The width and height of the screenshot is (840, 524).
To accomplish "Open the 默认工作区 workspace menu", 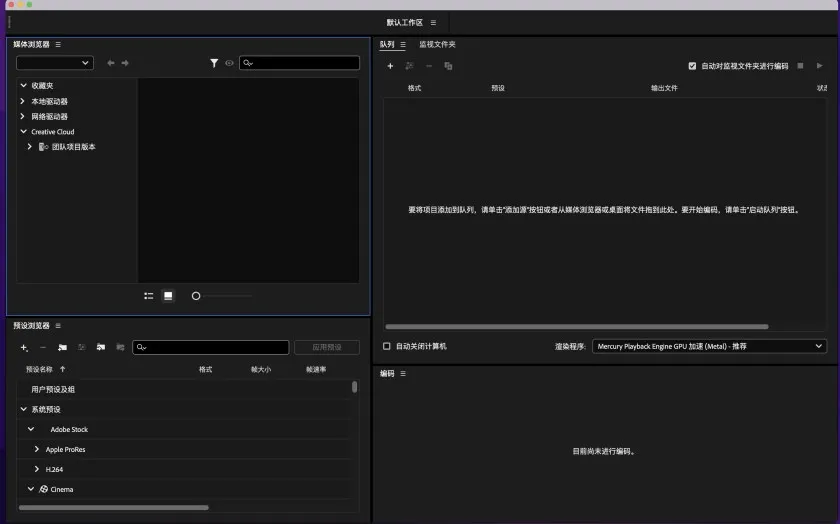I will coord(433,22).
